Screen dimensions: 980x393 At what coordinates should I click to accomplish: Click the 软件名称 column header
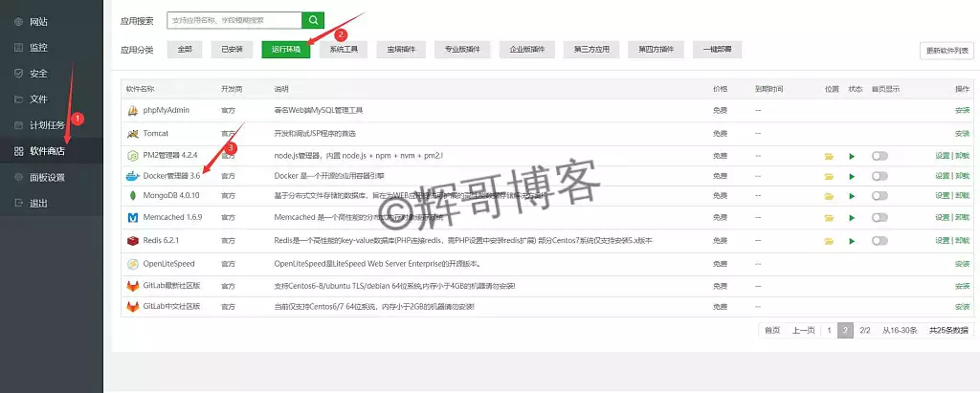point(140,89)
